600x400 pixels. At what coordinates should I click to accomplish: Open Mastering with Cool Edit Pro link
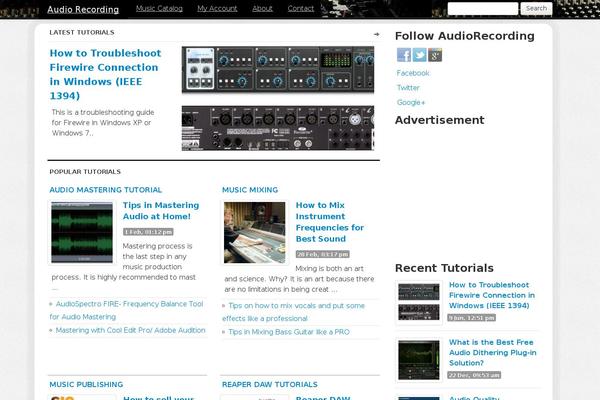point(130,330)
